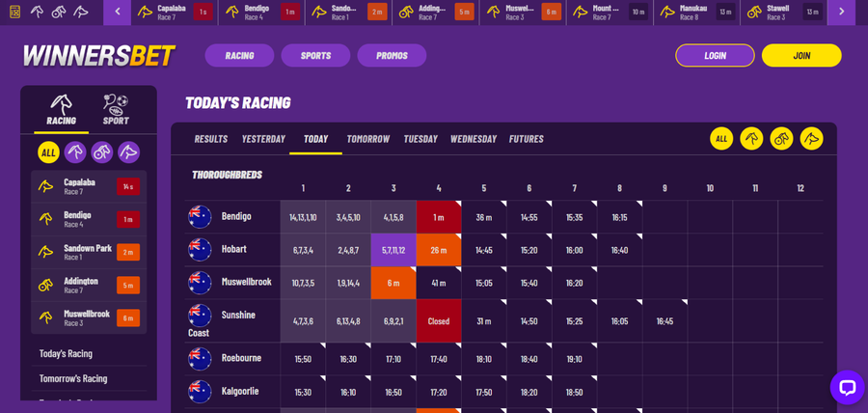Show next races with right arrow

pos(841,12)
